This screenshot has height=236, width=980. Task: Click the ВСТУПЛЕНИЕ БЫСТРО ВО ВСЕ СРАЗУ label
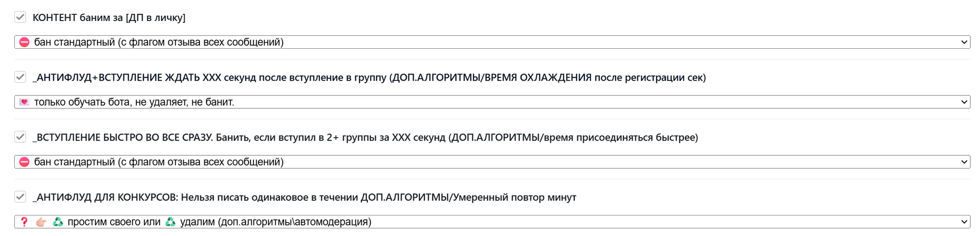[365, 138]
